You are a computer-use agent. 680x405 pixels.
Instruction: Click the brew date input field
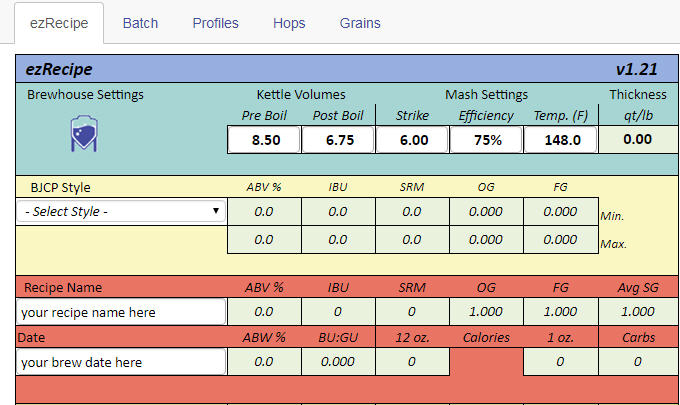point(121,362)
